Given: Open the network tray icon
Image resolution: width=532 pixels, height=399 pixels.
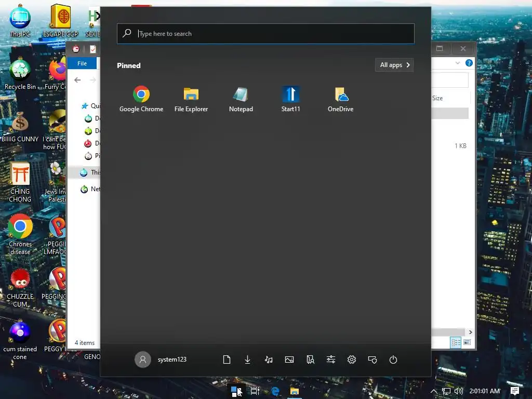Looking at the screenshot, I should pos(446,391).
